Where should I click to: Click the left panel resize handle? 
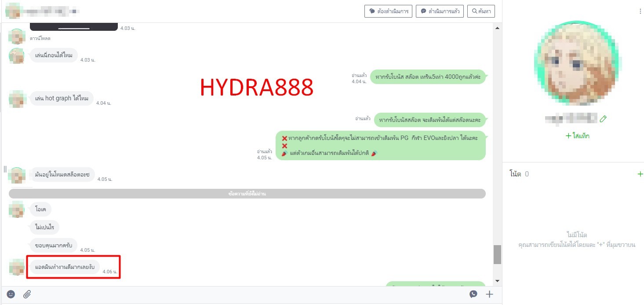[5, 169]
